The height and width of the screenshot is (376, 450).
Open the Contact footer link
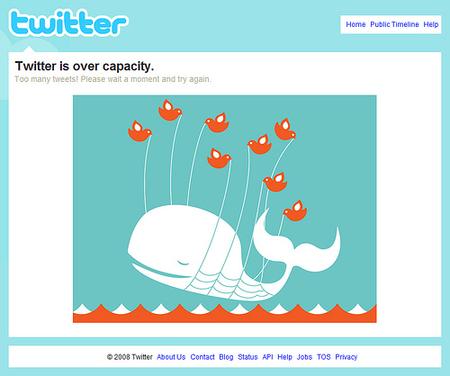202,357
